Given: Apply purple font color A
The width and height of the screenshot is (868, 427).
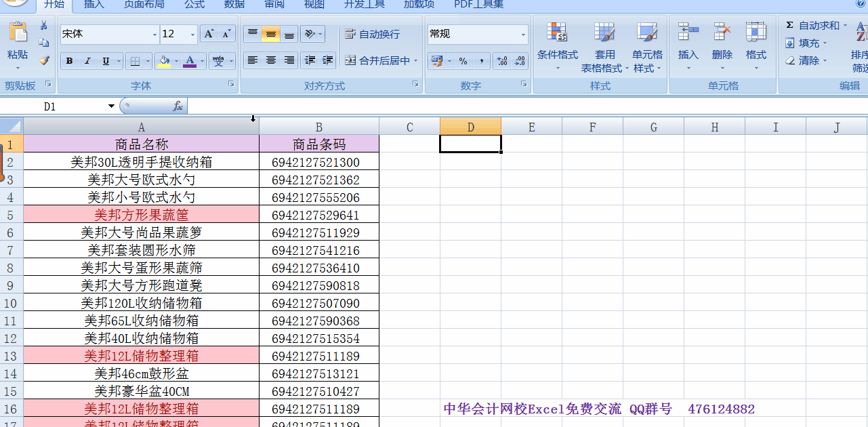Looking at the screenshot, I should [x=189, y=61].
